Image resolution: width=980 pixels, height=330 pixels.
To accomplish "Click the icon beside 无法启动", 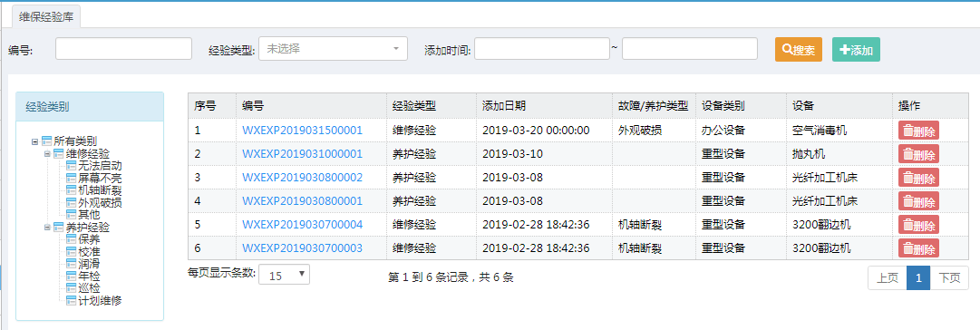I will [x=71, y=166].
